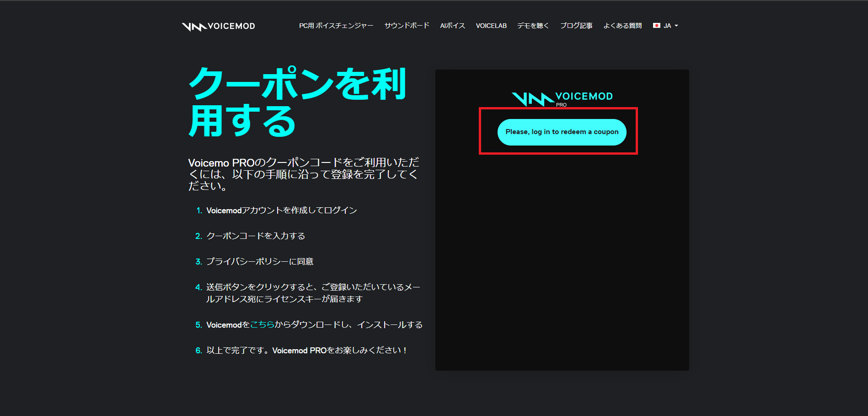Click step 3 プライバシーポリシーに同意
Viewport: 868px width, 416px height.
click(260, 261)
